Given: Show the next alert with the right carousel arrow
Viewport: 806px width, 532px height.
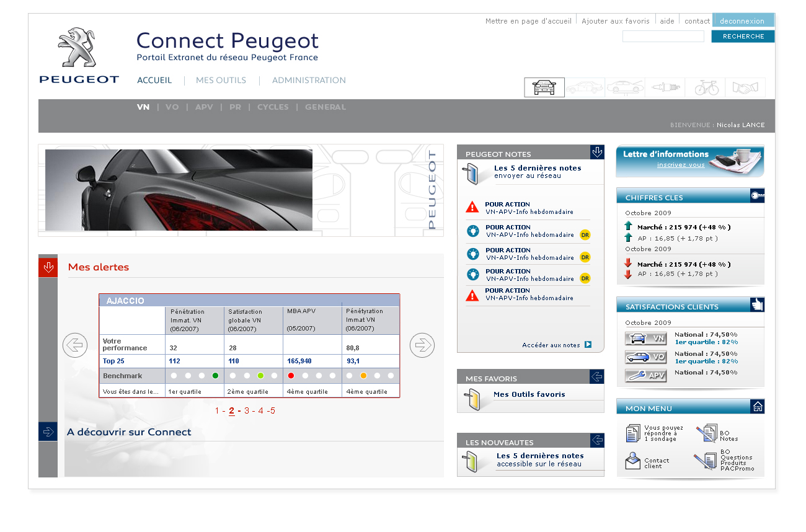Looking at the screenshot, I should click(422, 345).
